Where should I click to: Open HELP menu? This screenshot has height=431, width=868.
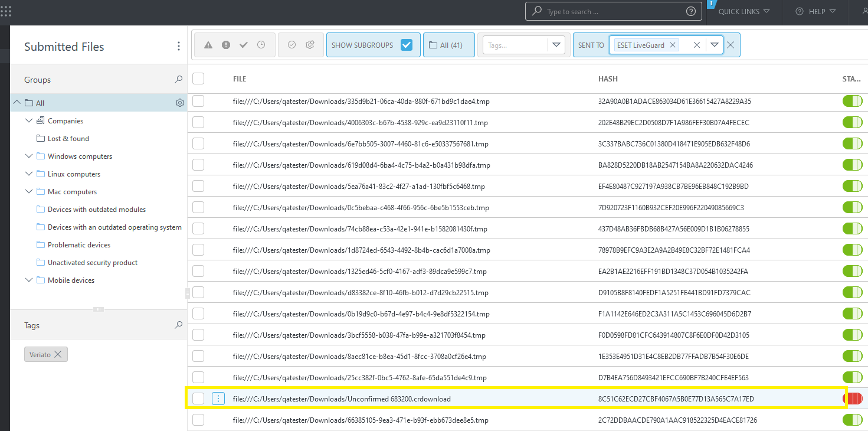tap(815, 11)
